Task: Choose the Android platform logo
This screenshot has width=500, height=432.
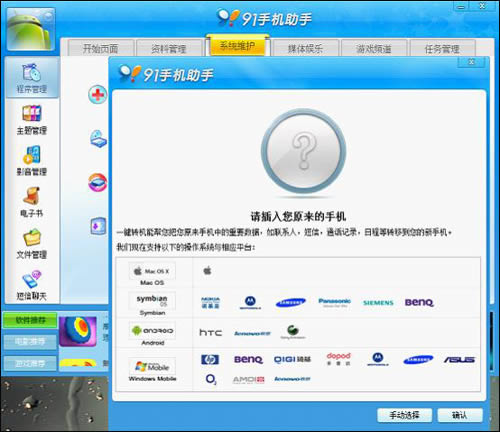Action: pyautogui.click(x=152, y=330)
